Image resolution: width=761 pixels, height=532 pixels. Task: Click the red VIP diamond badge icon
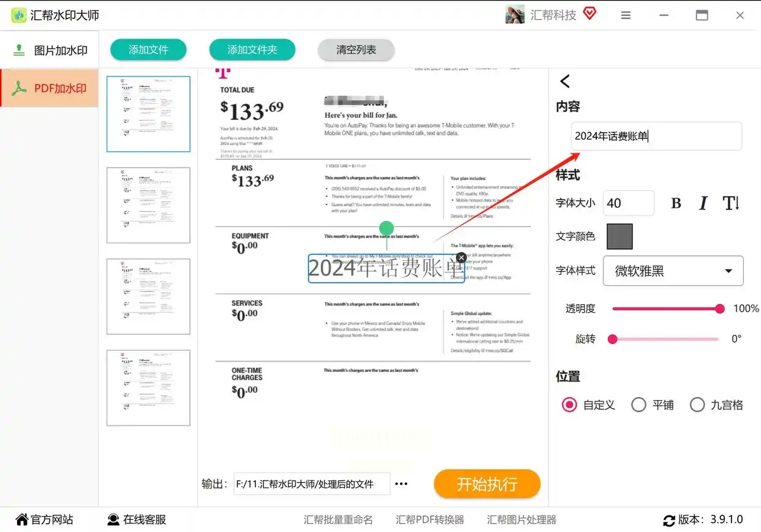pyautogui.click(x=589, y=13)
